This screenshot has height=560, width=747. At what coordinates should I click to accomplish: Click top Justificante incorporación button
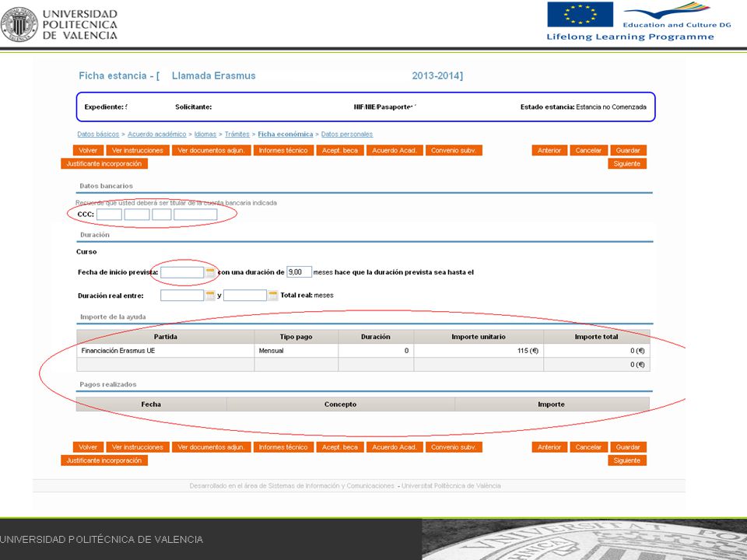[x=104, y=164]
